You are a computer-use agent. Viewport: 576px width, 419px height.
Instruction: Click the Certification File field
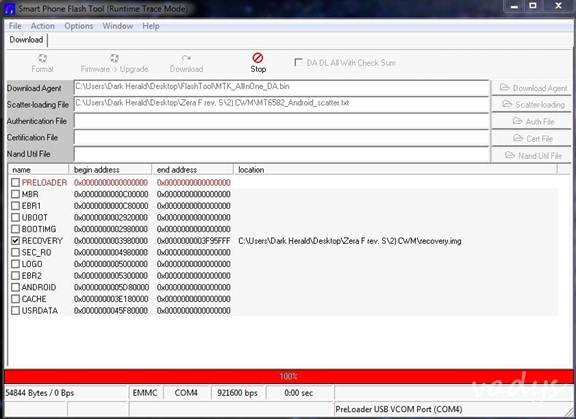point(281,138)
